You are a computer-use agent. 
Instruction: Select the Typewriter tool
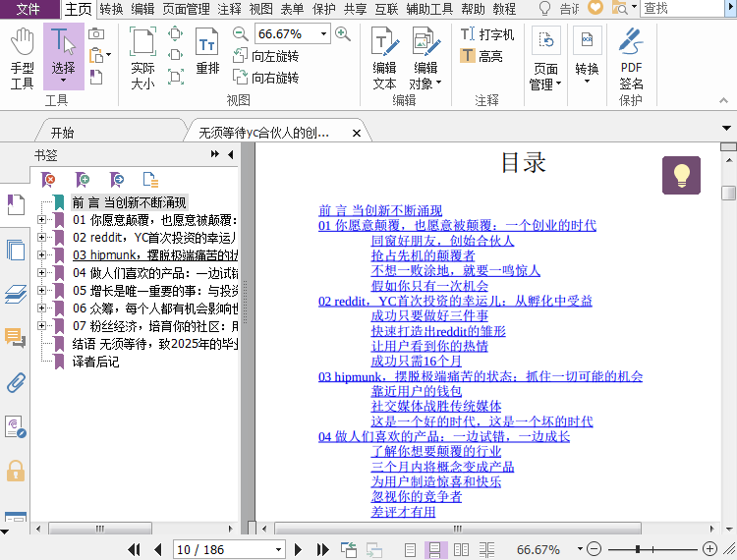click(x=487, y=34)
